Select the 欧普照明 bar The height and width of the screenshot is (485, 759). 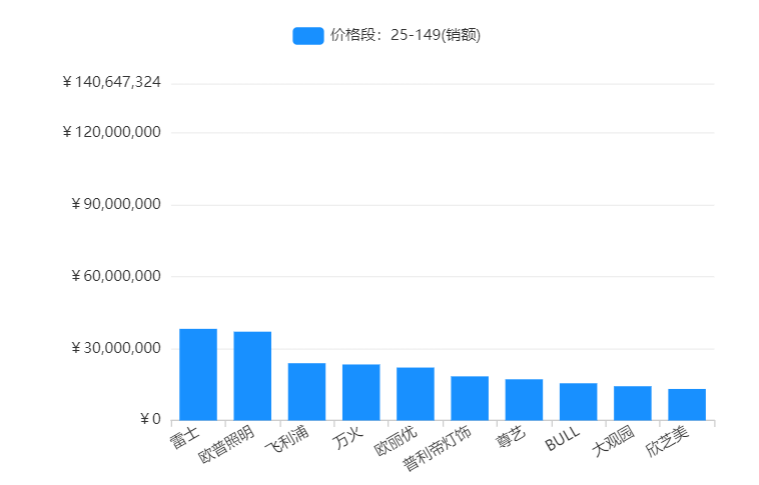pyautogui.click(x=252, y=376)
